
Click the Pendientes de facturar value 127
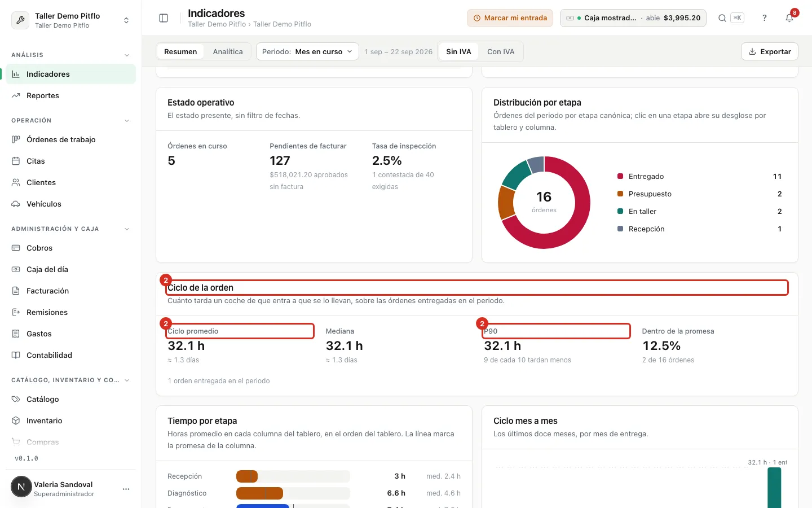(280, 161)
